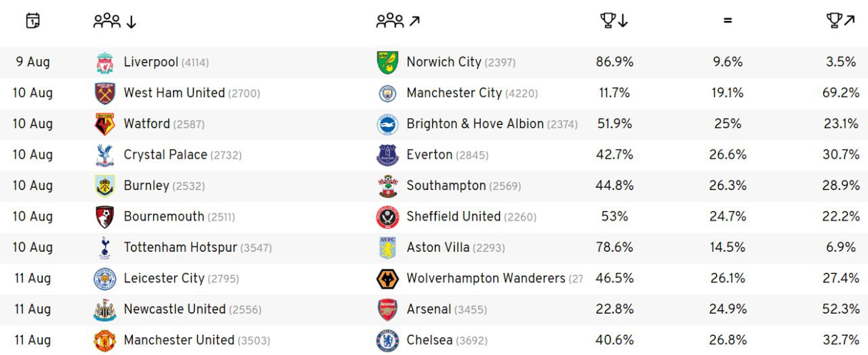Click the 9 Aug match date
Image resolution: width=868 pixels, height=355 pixels.
[33, 62]
